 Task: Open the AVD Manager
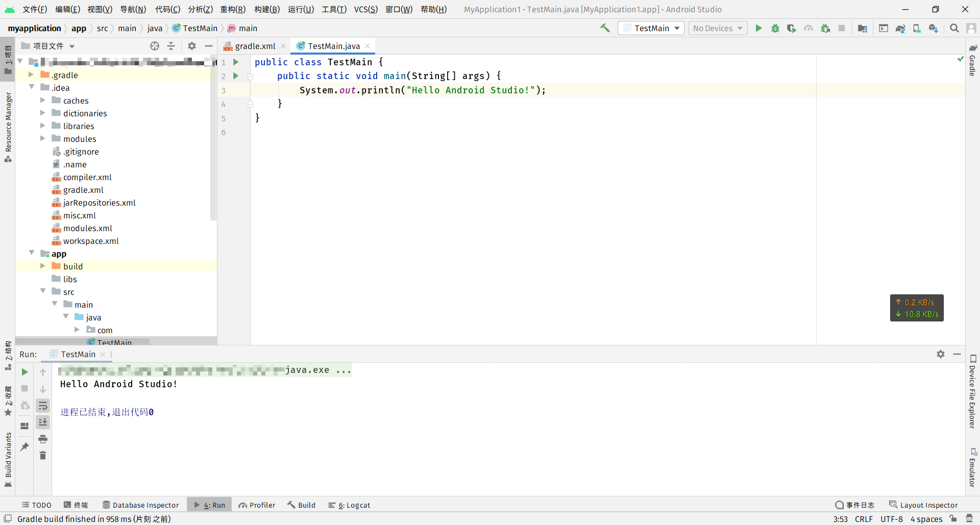(917, 28)
